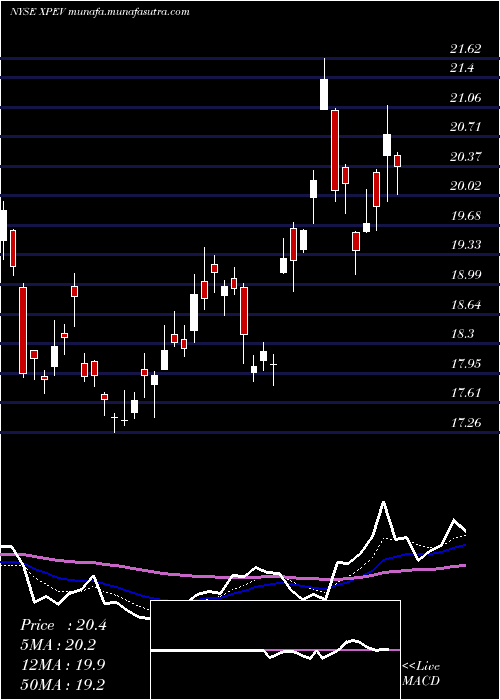The height and width of the screenshot is (700, 500).
Task: Click the <<Live MACD label
Action: click(421, 674)
